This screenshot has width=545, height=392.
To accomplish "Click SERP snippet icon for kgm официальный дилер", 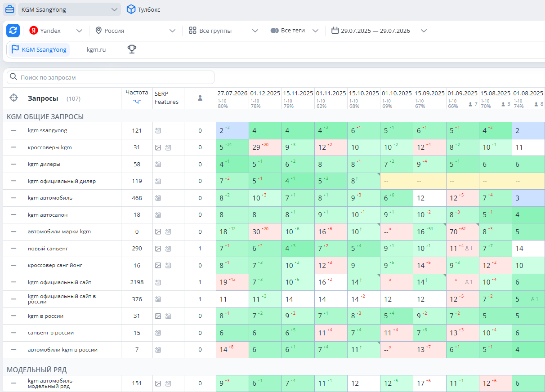I will click(158, 181).
